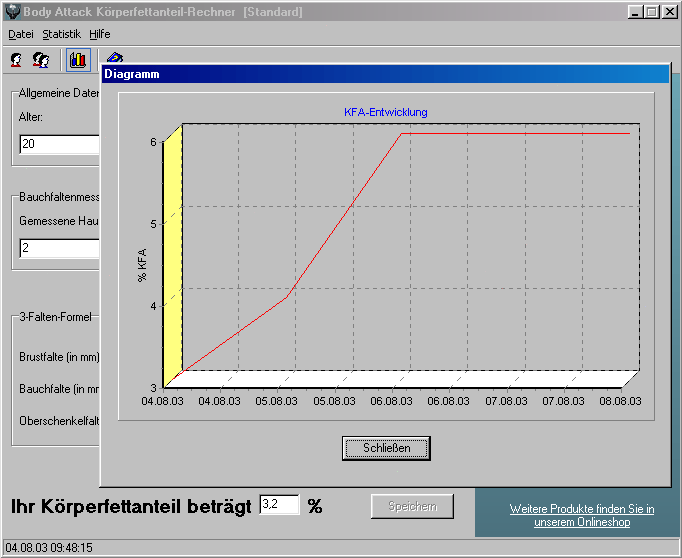Open the Statistik menu
This screenshot has height=558, width=682.
coord(61,33)
